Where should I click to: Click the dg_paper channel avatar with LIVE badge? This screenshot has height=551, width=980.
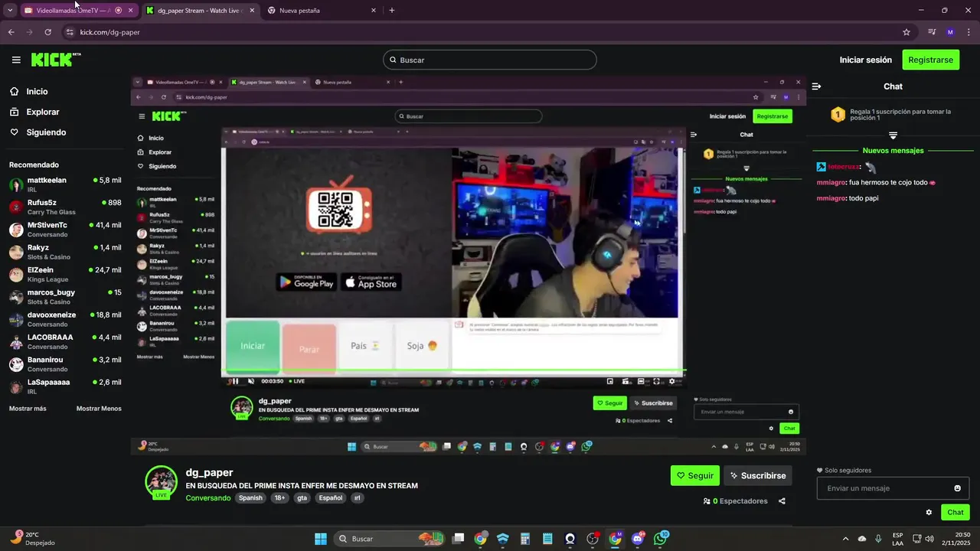pyautogui.click(x=161, y=481)
